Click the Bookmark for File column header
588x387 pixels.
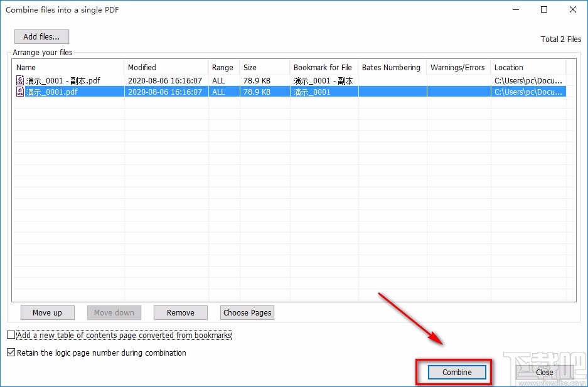(323, 67)
